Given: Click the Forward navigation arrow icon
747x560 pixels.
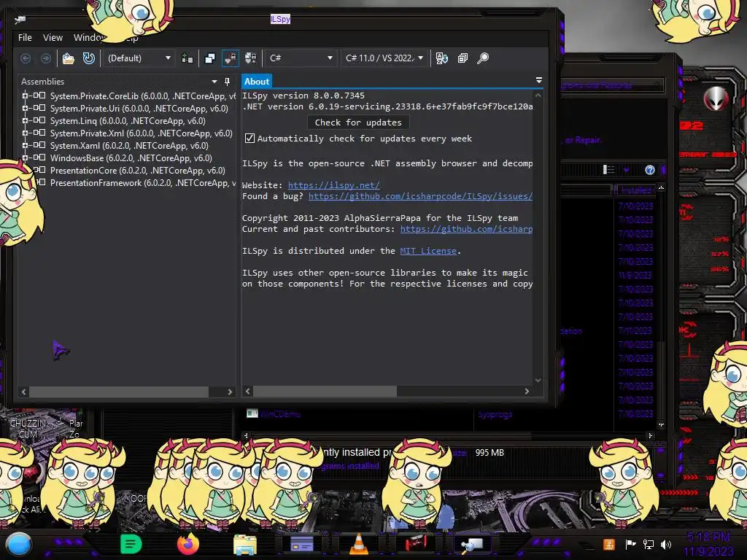Looking at the screenshot, I should tap(46, 58).
